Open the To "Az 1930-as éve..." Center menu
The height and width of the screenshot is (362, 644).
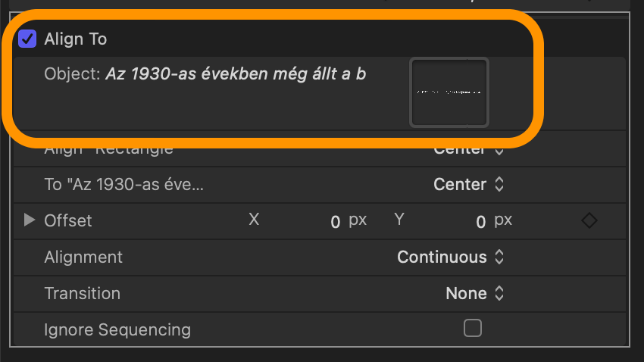point(469,185)
